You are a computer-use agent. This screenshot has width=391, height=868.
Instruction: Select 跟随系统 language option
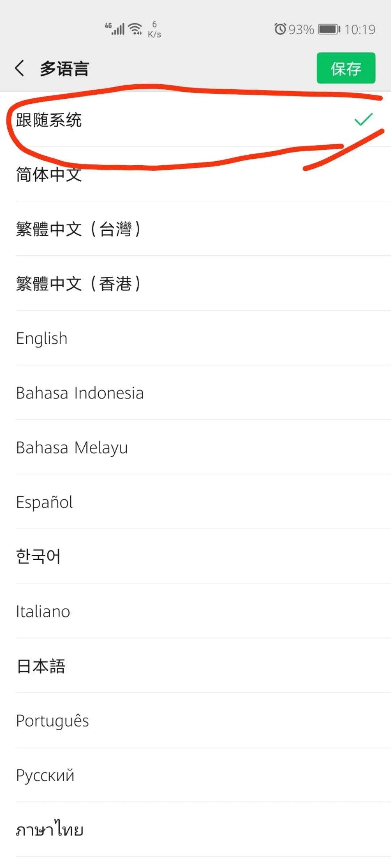[x=195, y=120]
